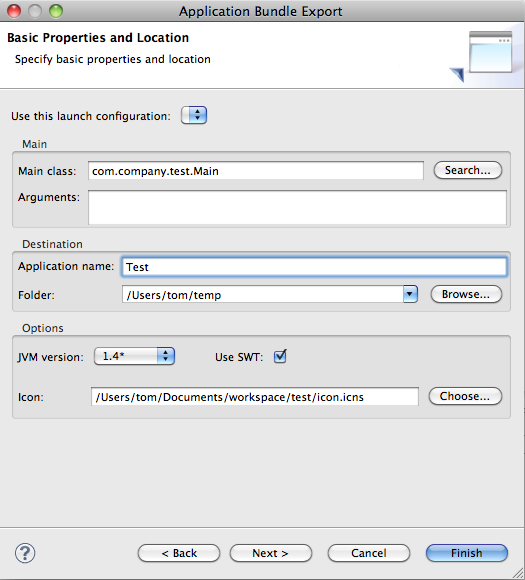
Task: Focus the Icon path text field
Action: point(255,397)
